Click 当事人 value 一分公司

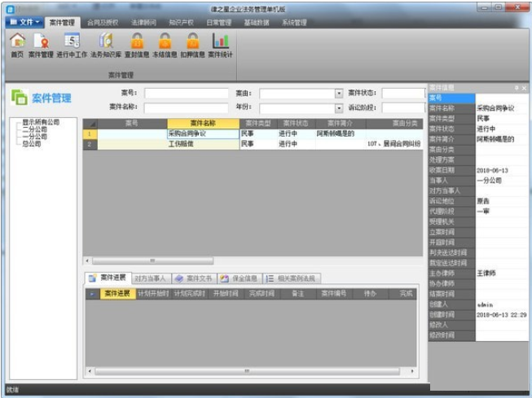point(490,181)
